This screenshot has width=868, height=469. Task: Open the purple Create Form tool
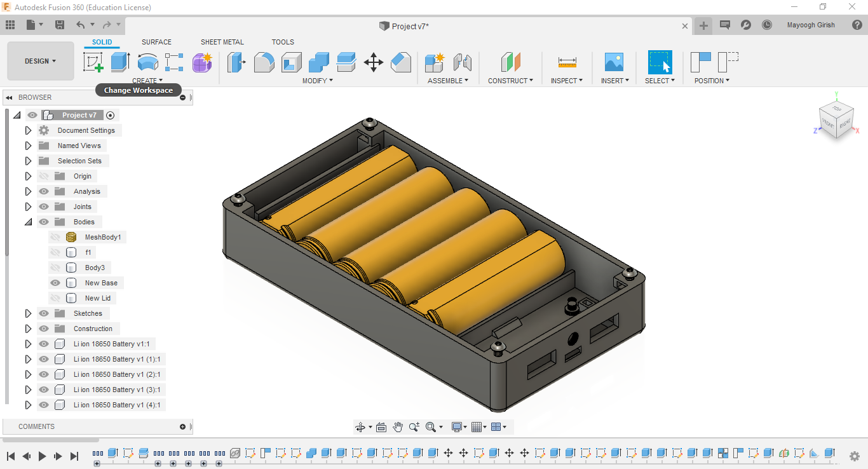pos(201,62)
